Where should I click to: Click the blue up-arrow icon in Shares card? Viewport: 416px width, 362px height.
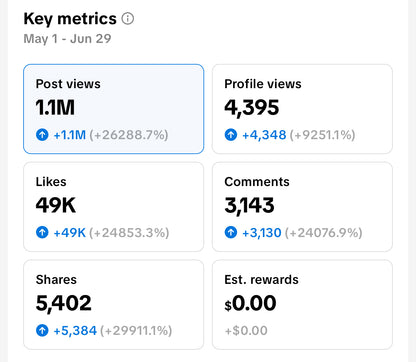point(42,330)
